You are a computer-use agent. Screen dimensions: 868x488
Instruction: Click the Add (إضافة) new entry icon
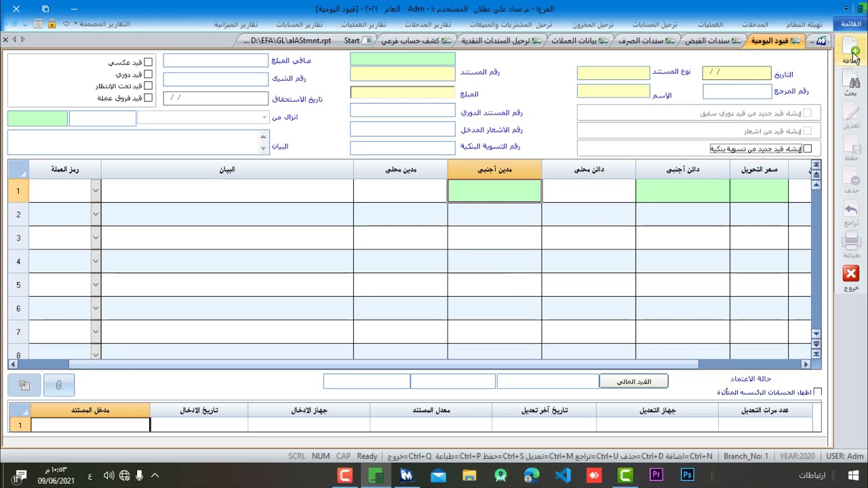851,49
